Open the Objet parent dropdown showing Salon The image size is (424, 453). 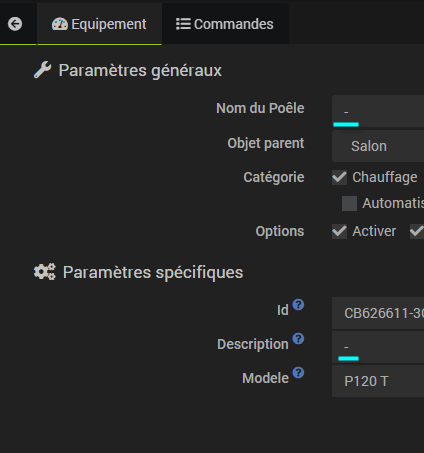point(378,146)
